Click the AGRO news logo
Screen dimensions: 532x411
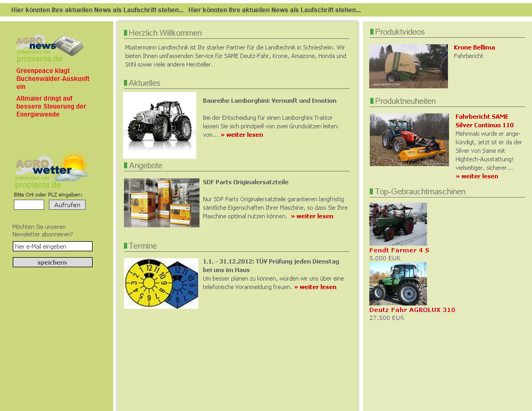[x=49, y=48]
